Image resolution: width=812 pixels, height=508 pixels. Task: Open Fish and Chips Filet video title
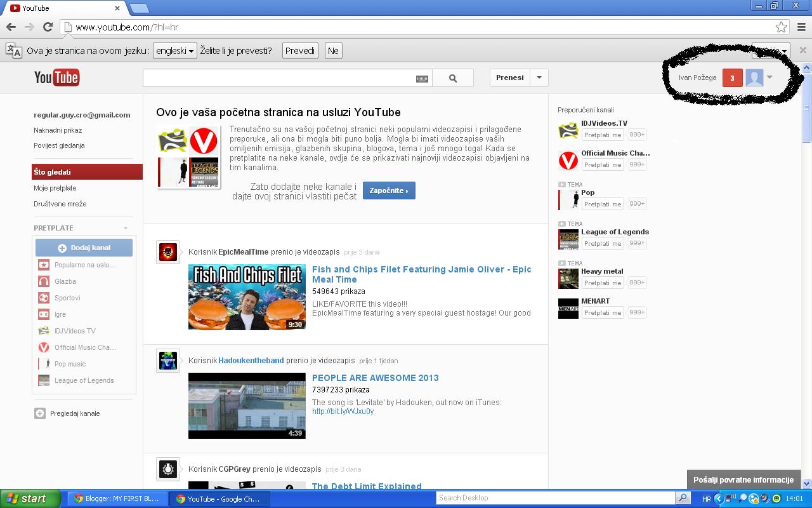422,274
